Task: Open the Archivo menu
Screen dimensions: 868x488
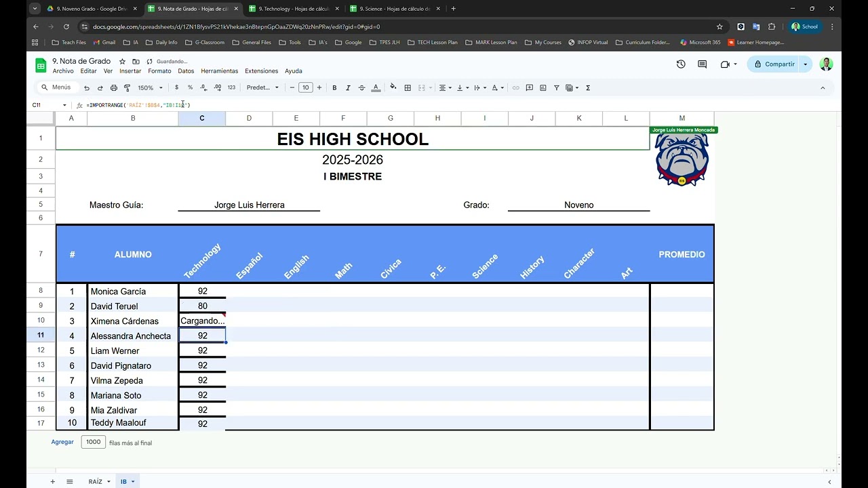Action: (63, 71)
